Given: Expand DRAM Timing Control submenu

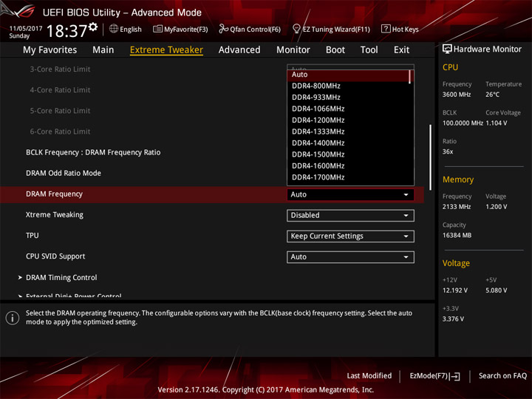Looking at the screenshot, I should tap(61, 278).
